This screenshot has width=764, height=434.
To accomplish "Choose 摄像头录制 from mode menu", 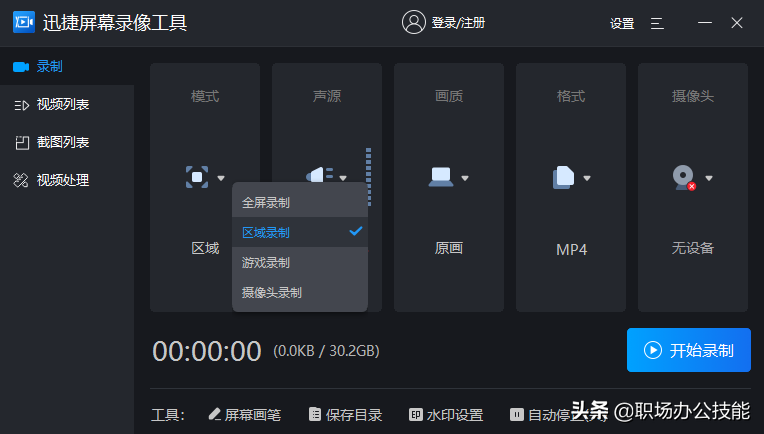I will click(300, 292).
